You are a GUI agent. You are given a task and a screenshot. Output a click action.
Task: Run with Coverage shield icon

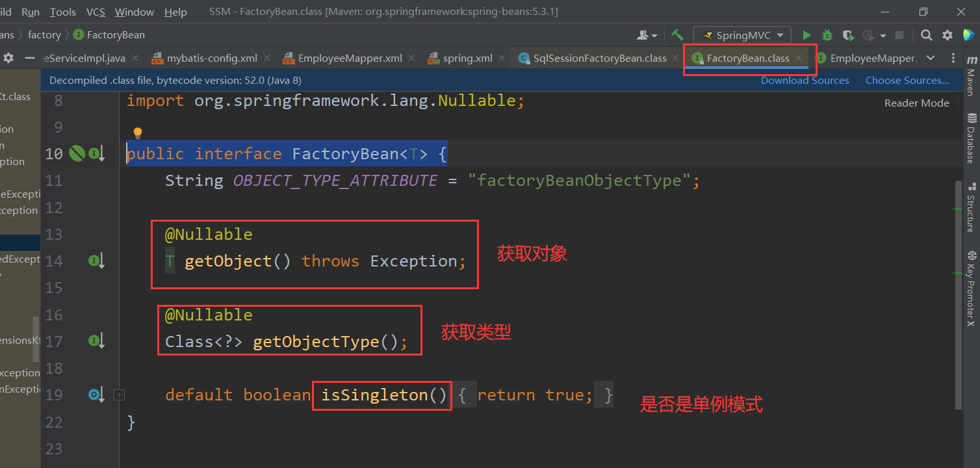848,35
